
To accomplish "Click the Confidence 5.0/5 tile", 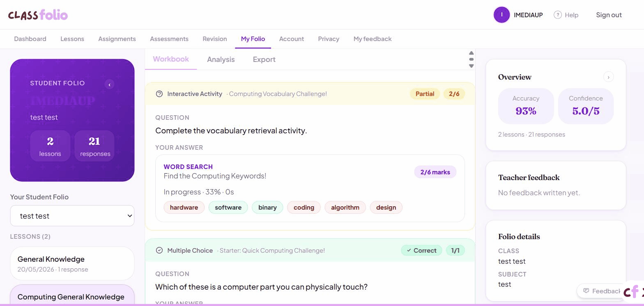I will tap(586, 106).
